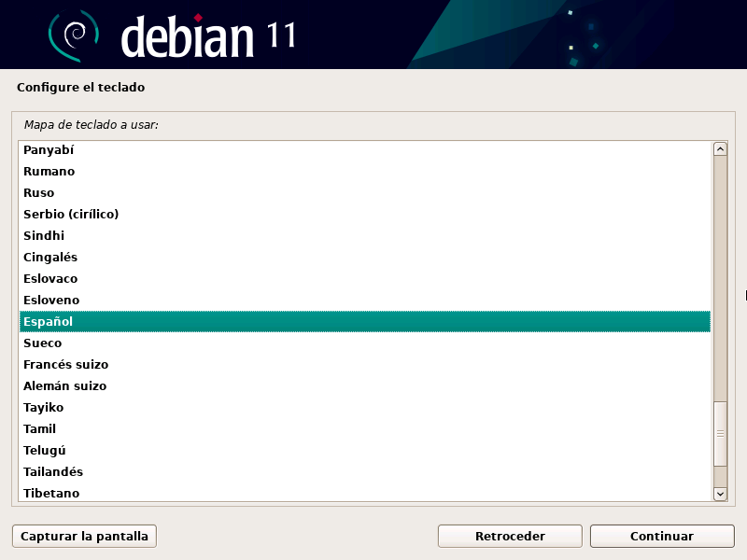Choose Sueco keyboard map
This screenshot has height=560, width=747.
(43, 343)
